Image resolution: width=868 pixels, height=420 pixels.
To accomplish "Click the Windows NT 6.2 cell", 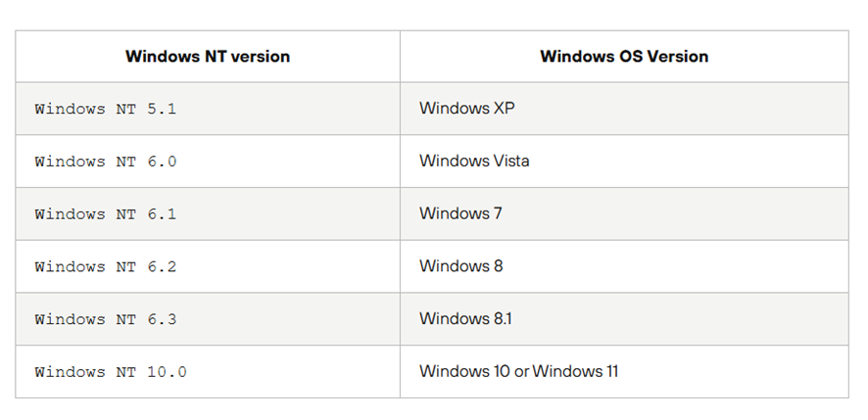I will (x=106, y=266).
